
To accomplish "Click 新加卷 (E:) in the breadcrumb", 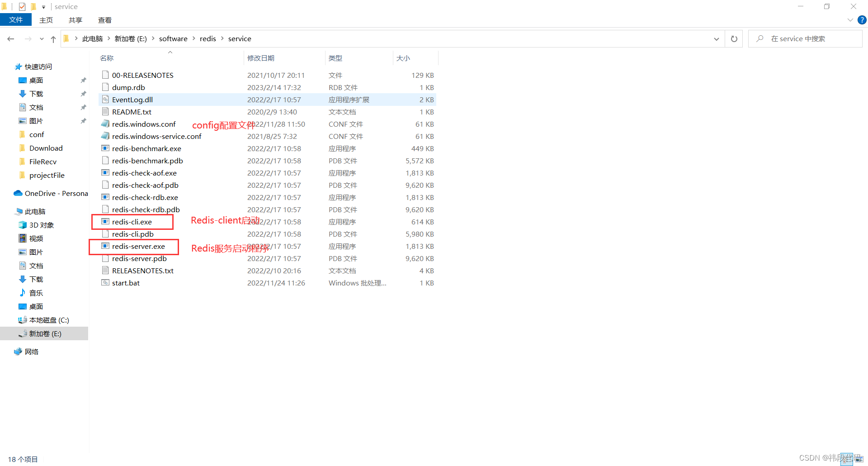I will 131,39.
